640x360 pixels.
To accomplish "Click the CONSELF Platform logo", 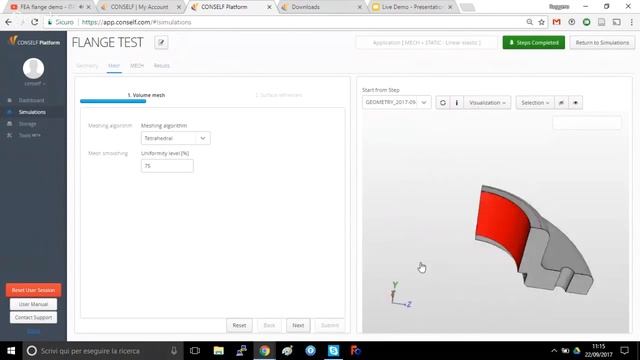I will coord(34,41).
